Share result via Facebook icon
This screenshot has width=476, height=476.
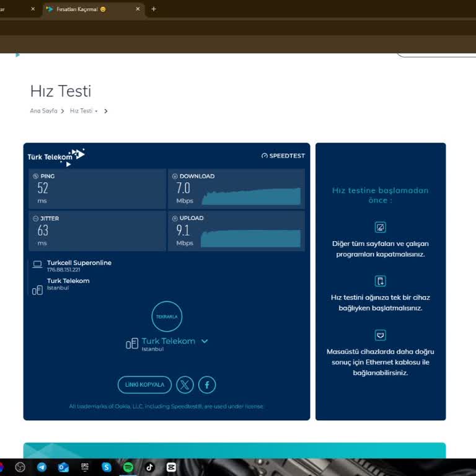pyautogui.click(x=207, y=385)
